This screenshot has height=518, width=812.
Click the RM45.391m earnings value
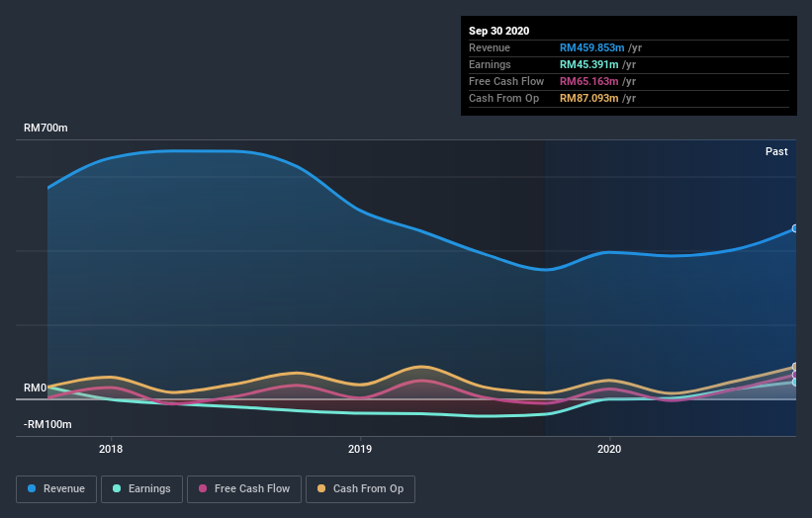(x=588, y=64)
